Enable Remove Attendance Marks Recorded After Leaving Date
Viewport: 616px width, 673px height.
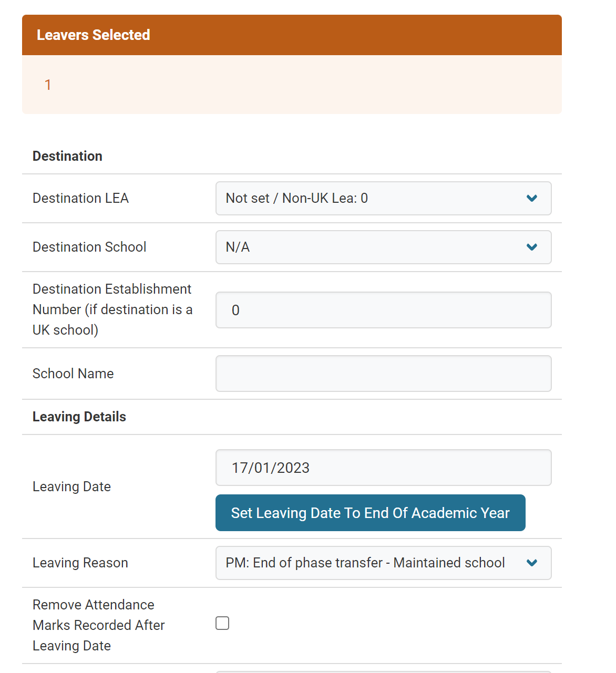pos(222,623)
